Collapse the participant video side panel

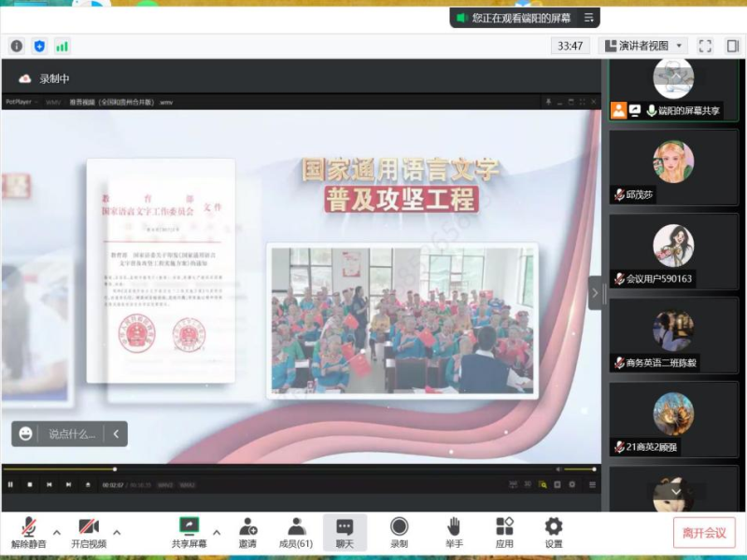point(595,293)
